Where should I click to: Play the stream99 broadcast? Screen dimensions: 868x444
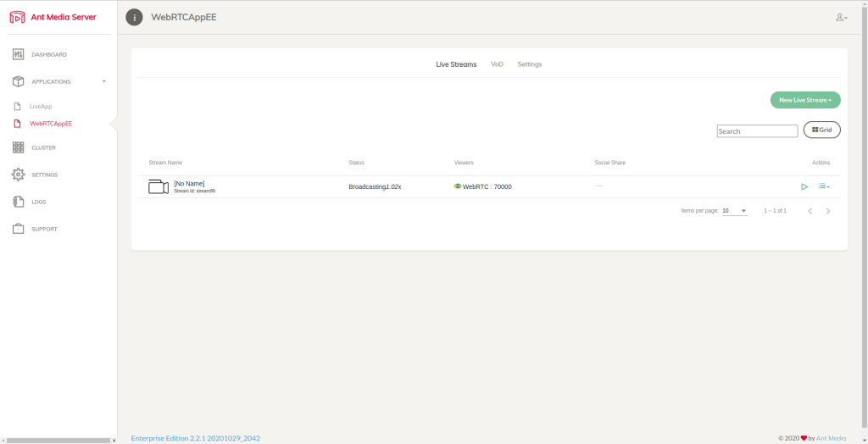click(804, 186)
